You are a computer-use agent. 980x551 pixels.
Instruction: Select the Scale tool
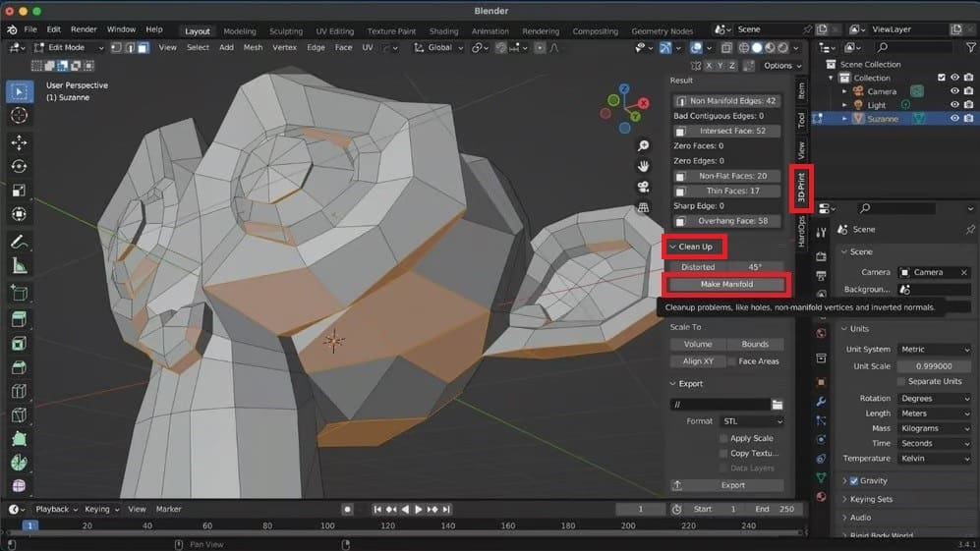pos(19,191)
